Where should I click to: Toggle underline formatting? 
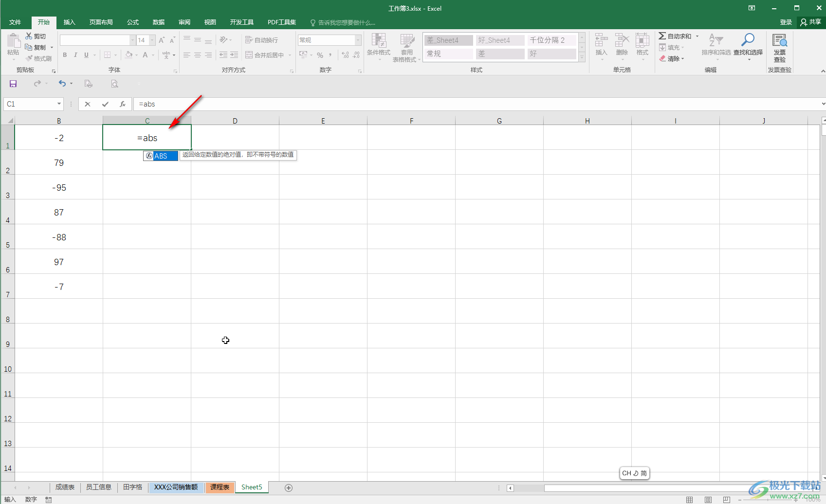click(x=86, y=55)
